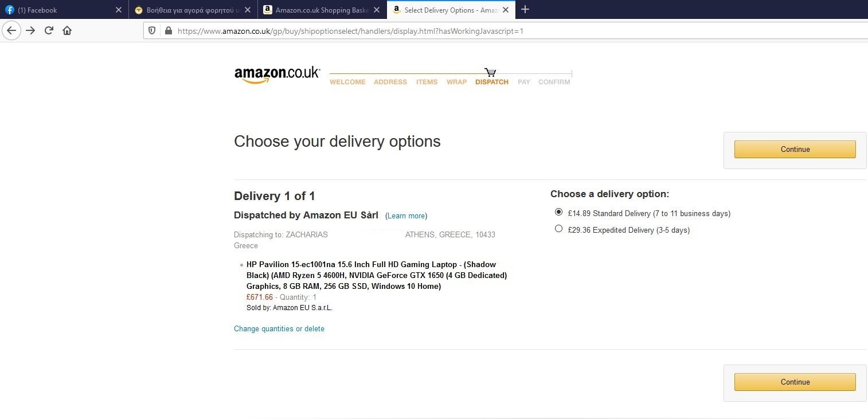Image resolution: width=868 pixels, height=419 pixels.
Task: Click the browser Back arrow button
Action: coord(11,30)
